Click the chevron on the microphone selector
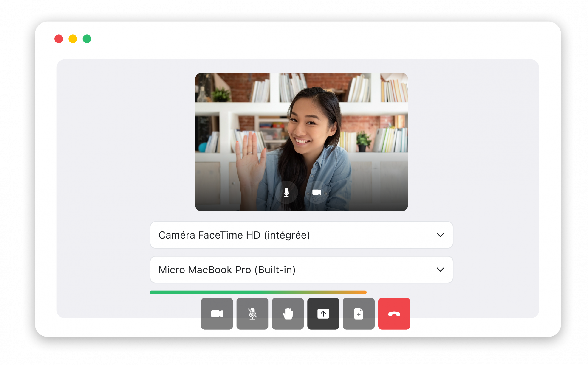The height and width of the screenshot is (365, 588). pyautogui.click(x=440, y=270)
